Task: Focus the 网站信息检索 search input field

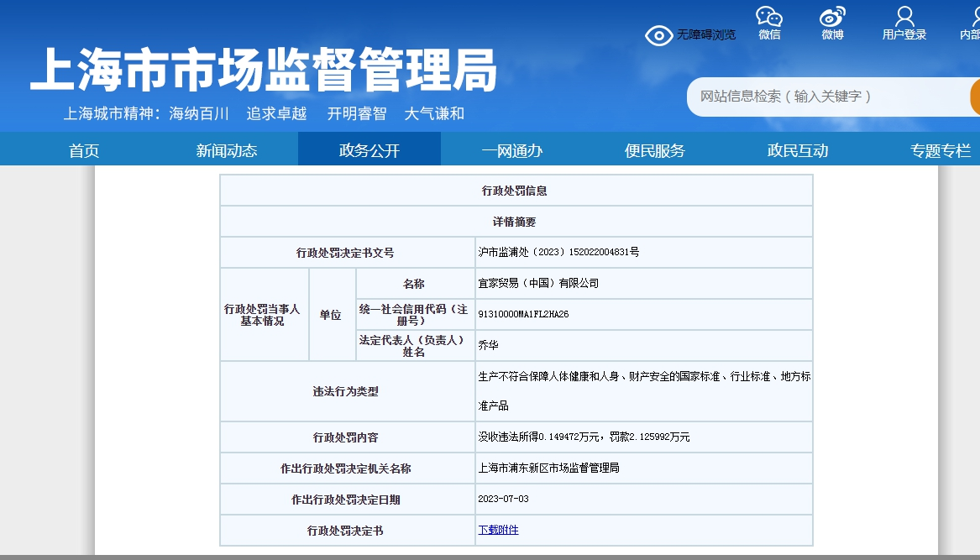Action: [x=827, y=97]
